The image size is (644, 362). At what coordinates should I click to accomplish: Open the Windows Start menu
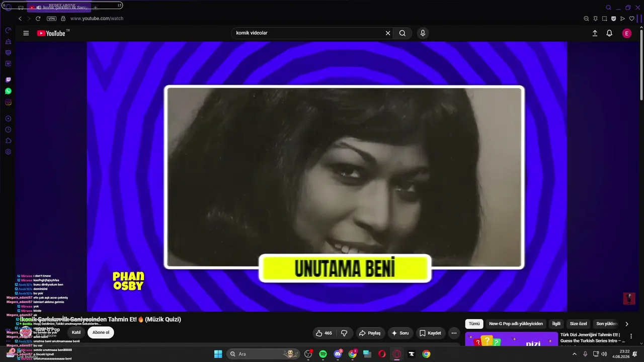(x=218, y=354)
